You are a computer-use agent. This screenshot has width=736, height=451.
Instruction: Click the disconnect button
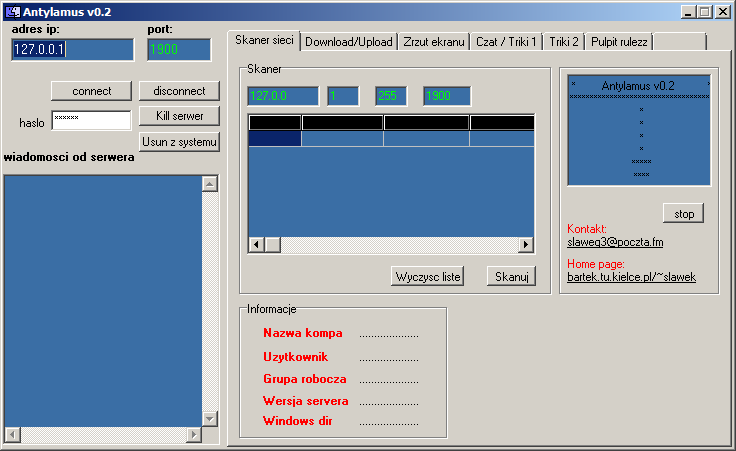179,91
